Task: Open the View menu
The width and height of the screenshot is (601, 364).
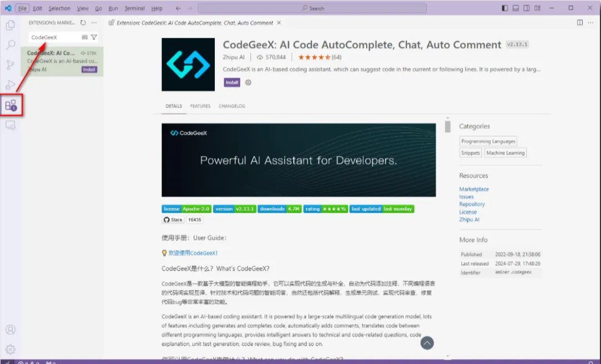Action: tap(82, 8)
